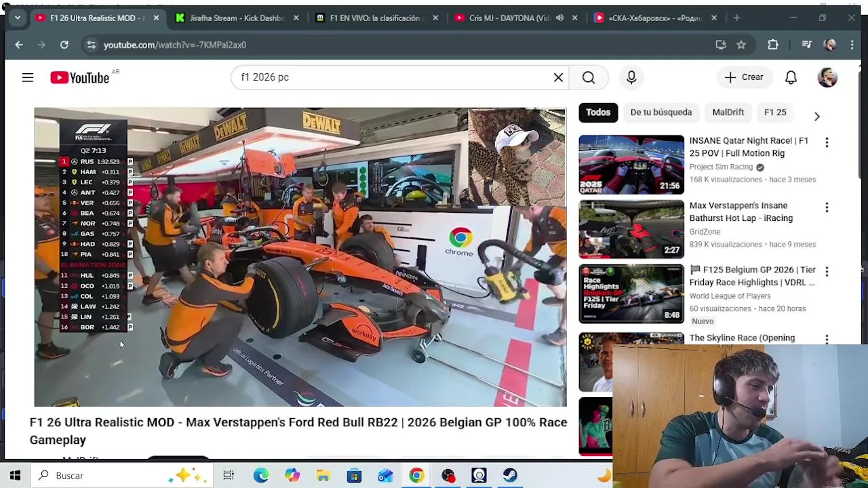The width and height of the screenshot is (868, 488).
Task: Open The Skyline Race video title
Action: click(x=742, y=338)
